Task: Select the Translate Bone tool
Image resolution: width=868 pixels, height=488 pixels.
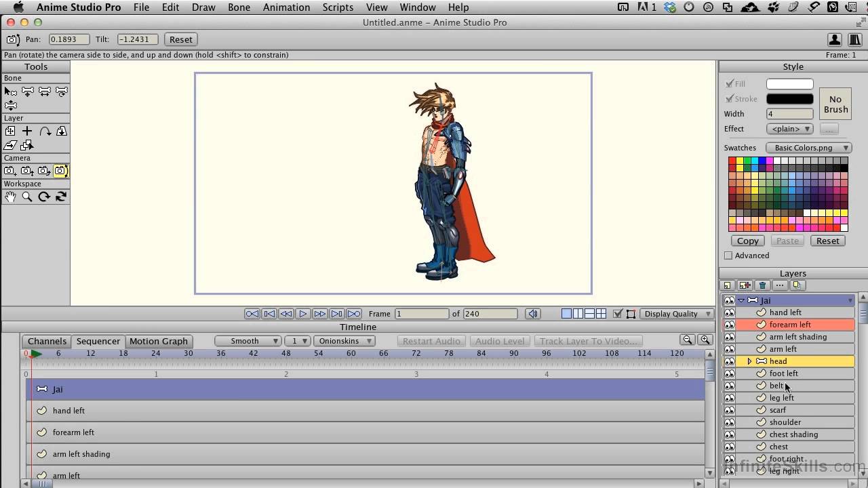Action: coord(27,91)
